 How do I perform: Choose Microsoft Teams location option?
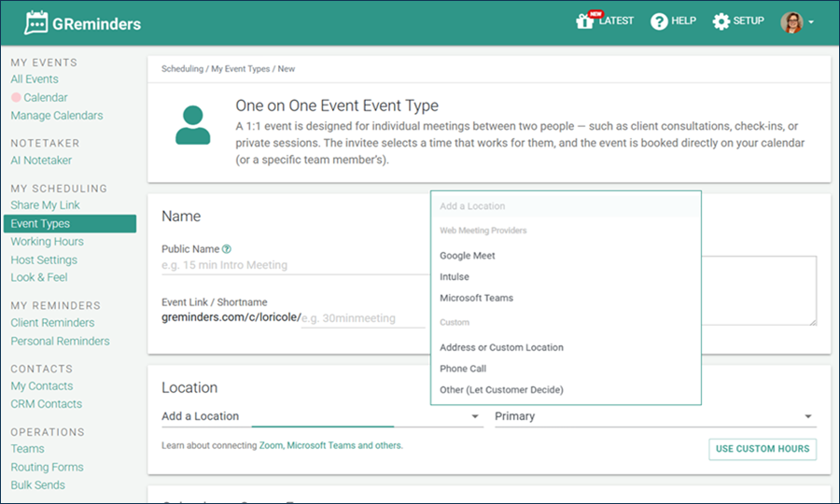point(476,299)
